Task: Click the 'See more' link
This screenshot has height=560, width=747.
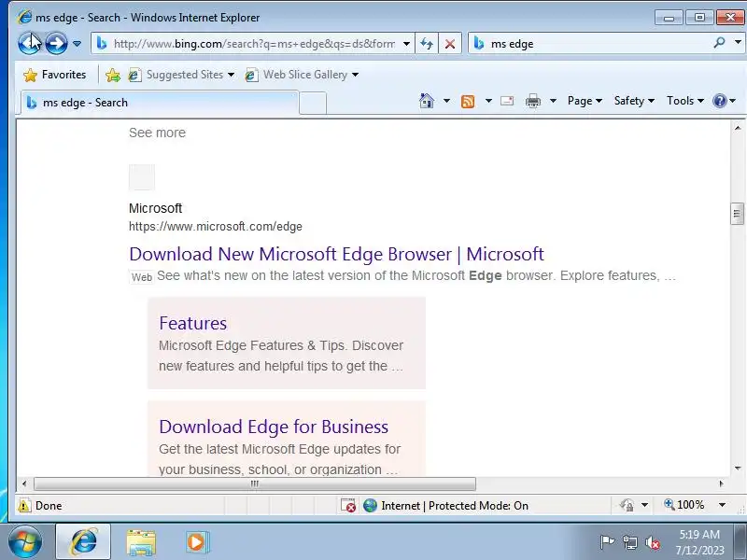Action: tap(157, 133)
